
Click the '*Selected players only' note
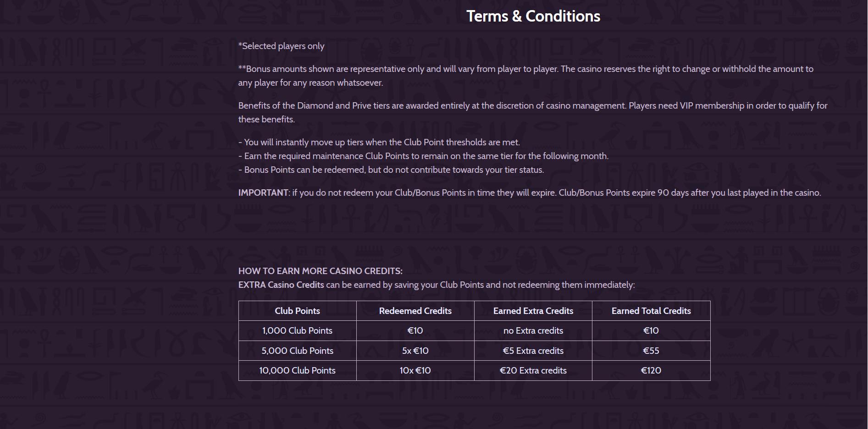coord(281,46)
